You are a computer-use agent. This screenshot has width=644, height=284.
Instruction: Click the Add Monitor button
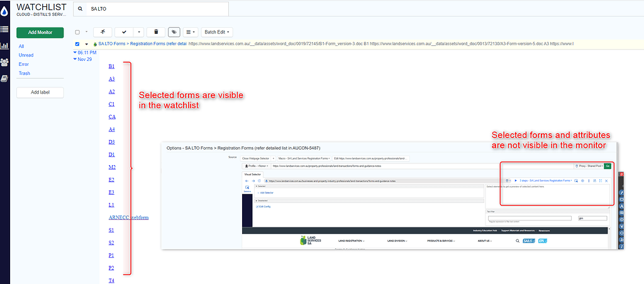coord(40,33)
